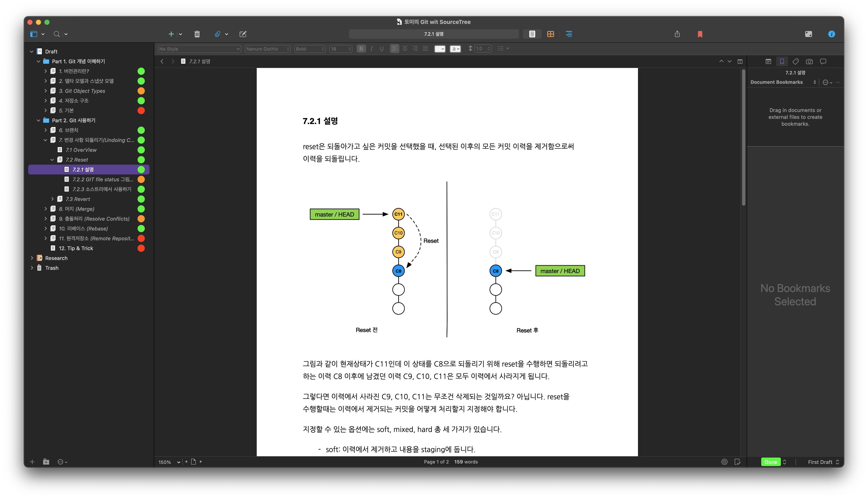
Task: Center align text
Action: (405, 49)
